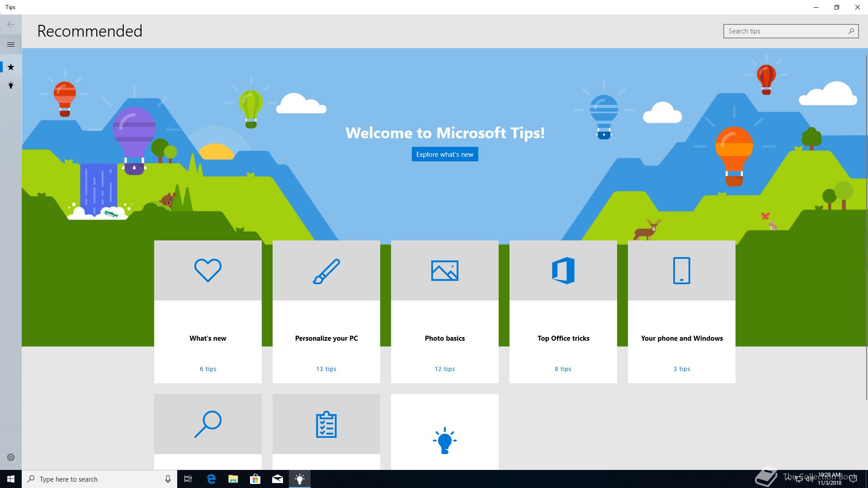Select Top Office tricks title
Image resolution: width=868 pixels, height=488 pixels.
tap(563, 338)
